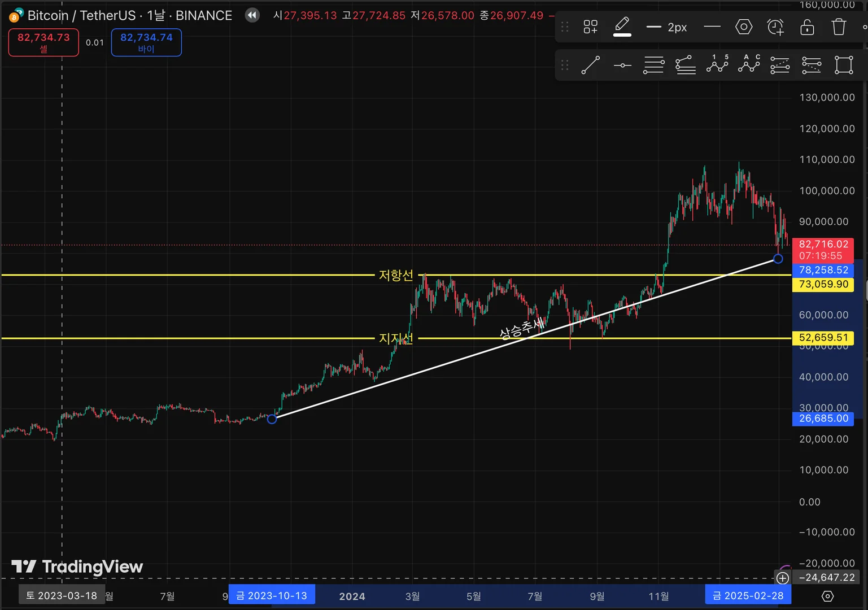Screen dimensions: 868x610
Task: Select the Fib Retracement tool
Action: (x=654, y=65)
